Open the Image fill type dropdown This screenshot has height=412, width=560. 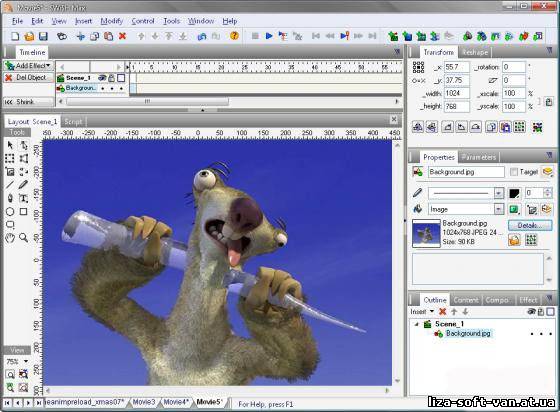499,209
